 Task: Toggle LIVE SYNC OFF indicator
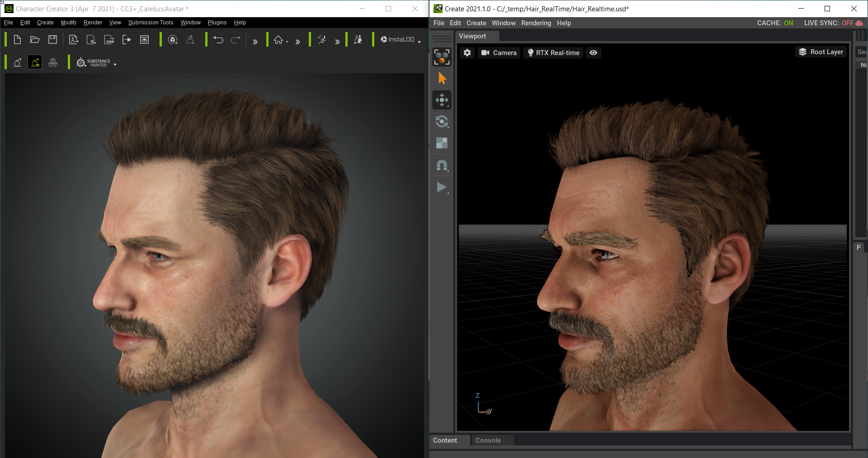click(x=829, y=23)
